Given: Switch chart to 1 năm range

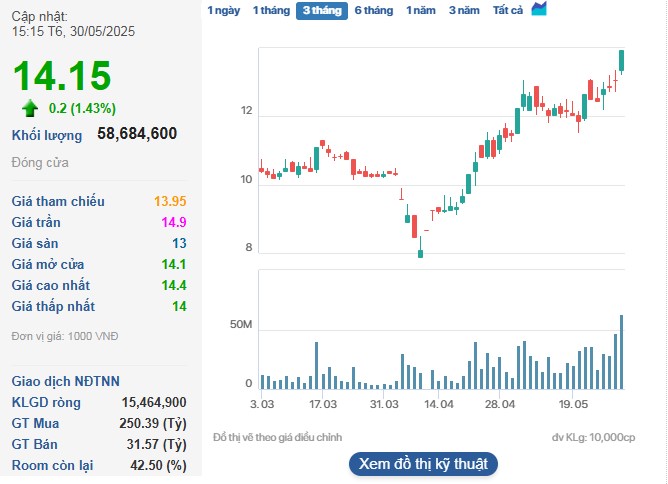Looking at the screenshot, I should point(421,10).
